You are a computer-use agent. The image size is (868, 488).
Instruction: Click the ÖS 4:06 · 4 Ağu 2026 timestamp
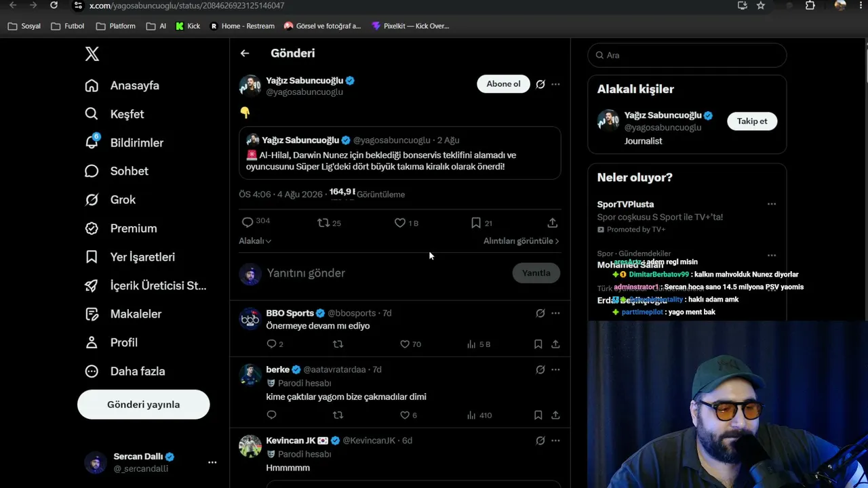pos(281,195)
